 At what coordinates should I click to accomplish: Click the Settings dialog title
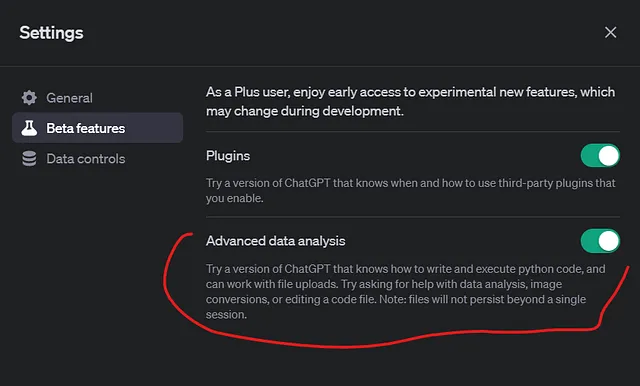[x=51, y=33]
